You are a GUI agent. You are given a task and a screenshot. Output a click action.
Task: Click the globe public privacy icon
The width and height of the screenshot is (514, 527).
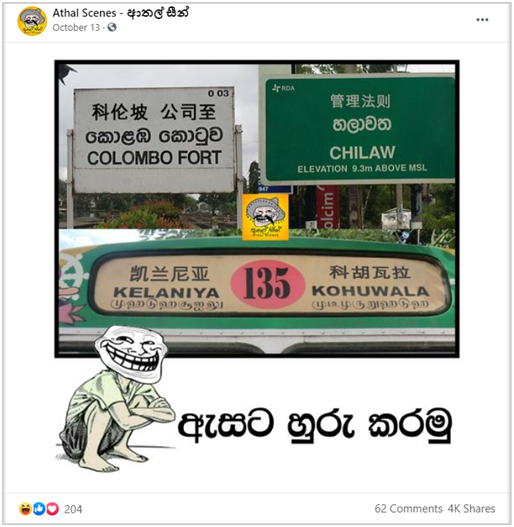(x=112, y=27)
